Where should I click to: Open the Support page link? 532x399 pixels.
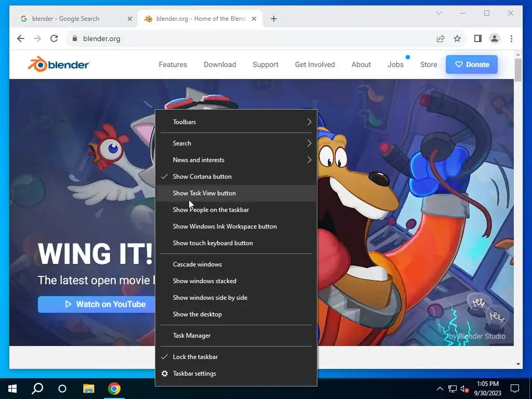(x=265, y=64)
